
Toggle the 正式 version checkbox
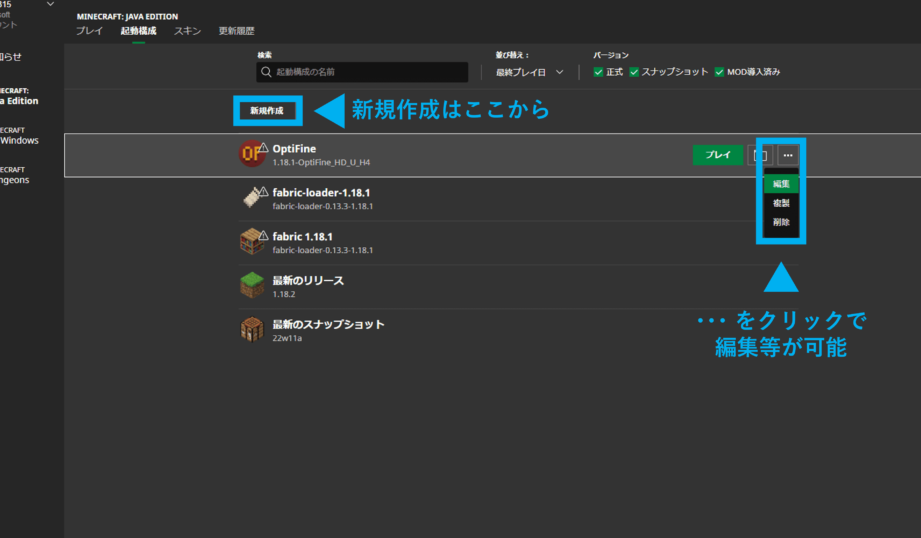click(598, 72)
